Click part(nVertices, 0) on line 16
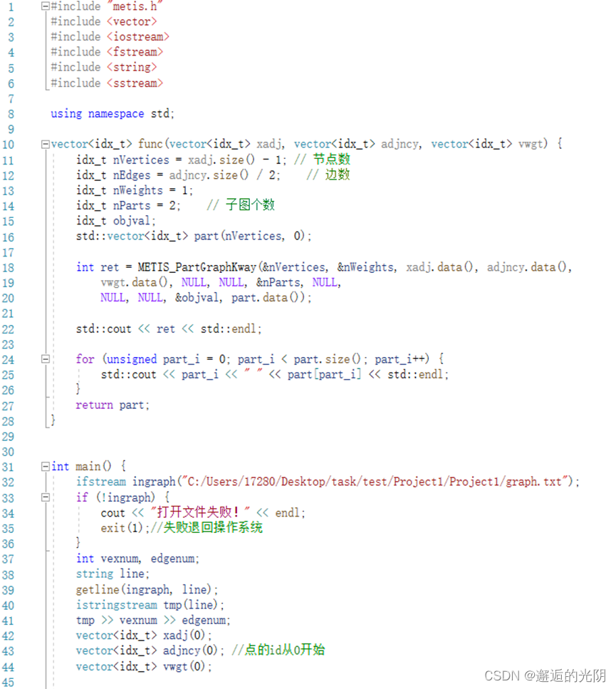The width and height of the screenshot is (616, 689). tap(250, 236)
